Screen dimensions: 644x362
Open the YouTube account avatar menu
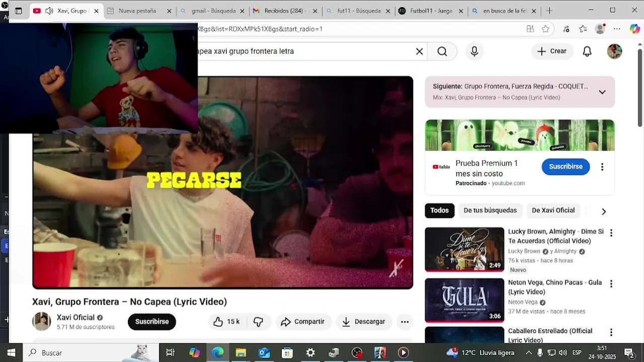[614, 51]
